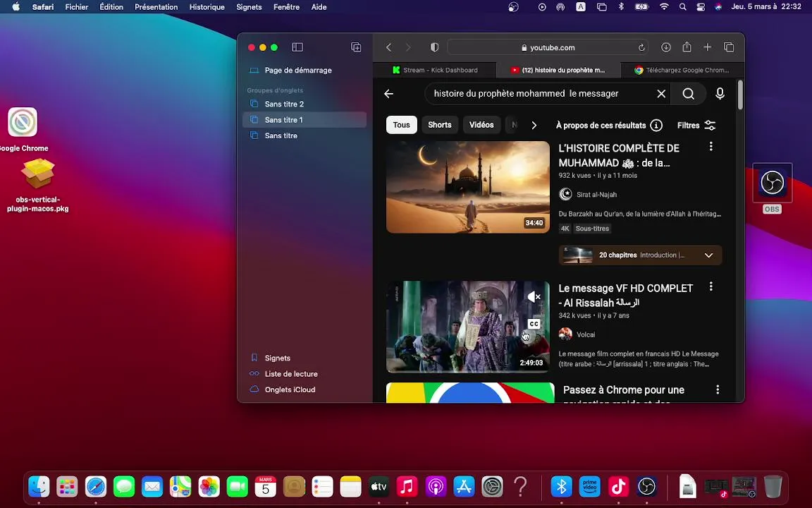812x508 pixels.
Task: Open more options for L'HISTOIRE COMPLÈTE video
Action: coord(711,147)
